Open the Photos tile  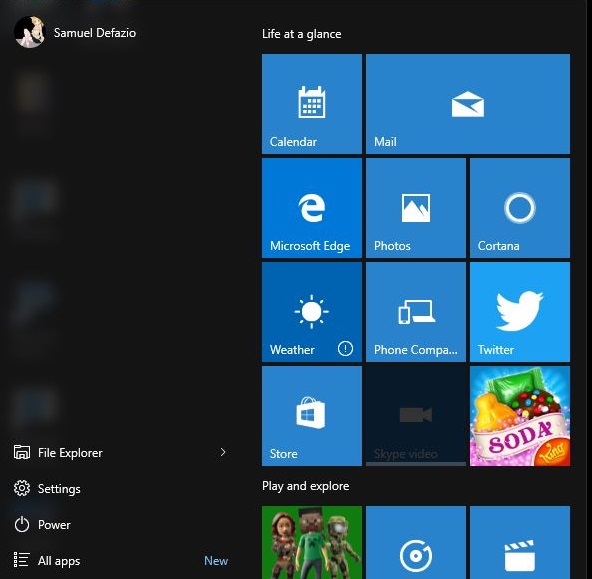(416, 208)
